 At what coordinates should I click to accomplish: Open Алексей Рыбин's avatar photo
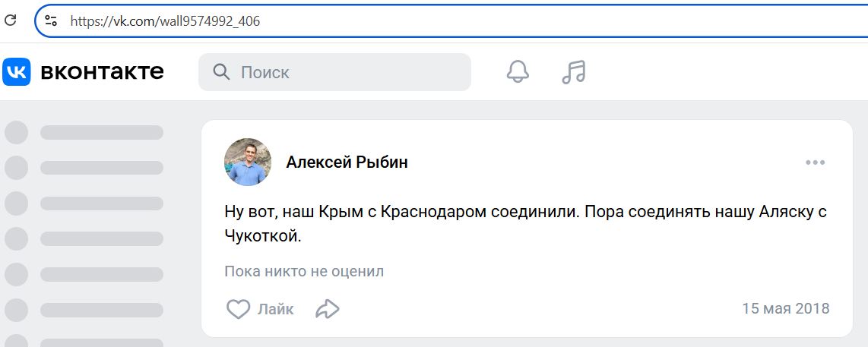tap(248, 162)
